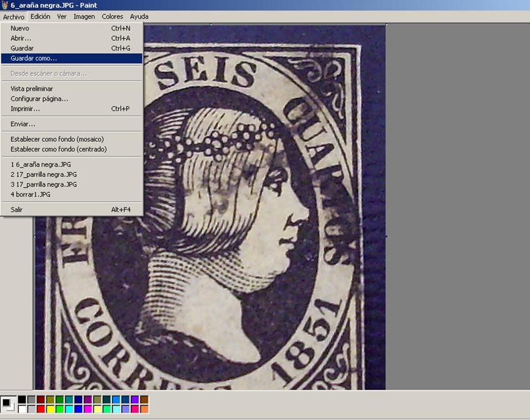Open the Ver menu
This screenshot has height=420, width=530.
point(61,16)
